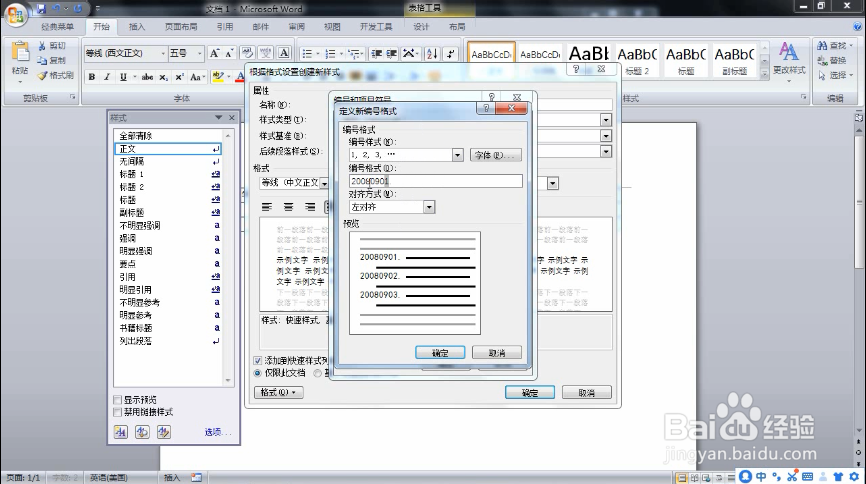Toggle the 显示预览 checkbox in styles pane
The image size is (866, 484).
pyautogui.click(x=117, y=399)
